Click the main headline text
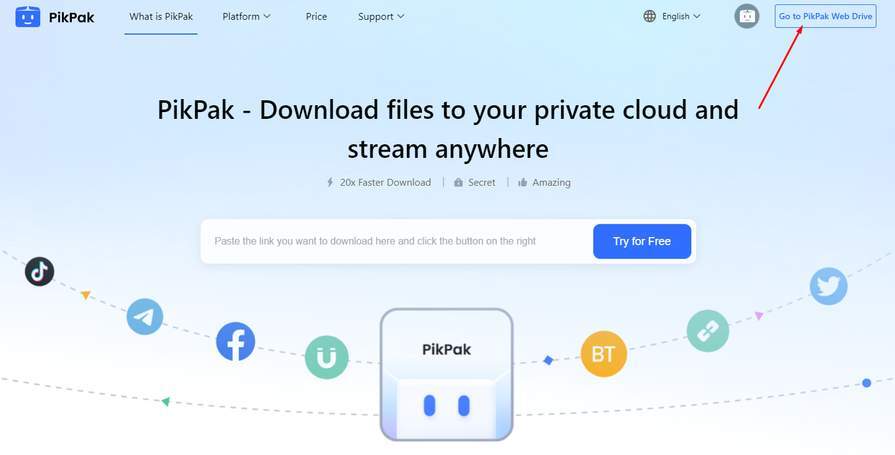Image resolution: width=895 pixels, height=455 pixels. [x=448, y=129]
